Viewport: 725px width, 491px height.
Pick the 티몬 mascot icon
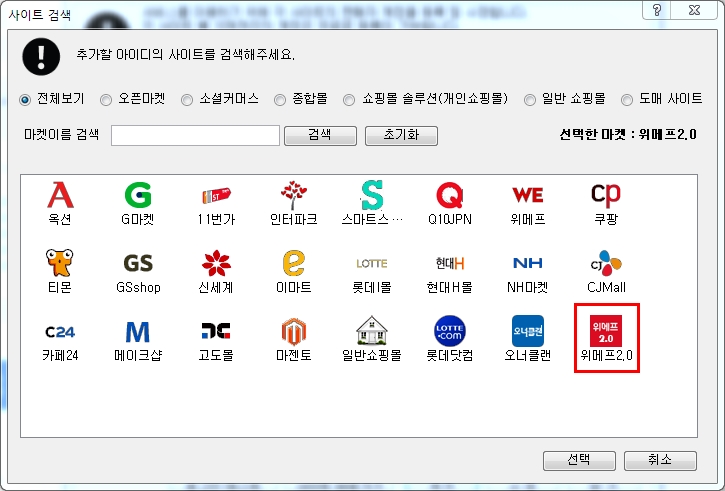point(61,264)
